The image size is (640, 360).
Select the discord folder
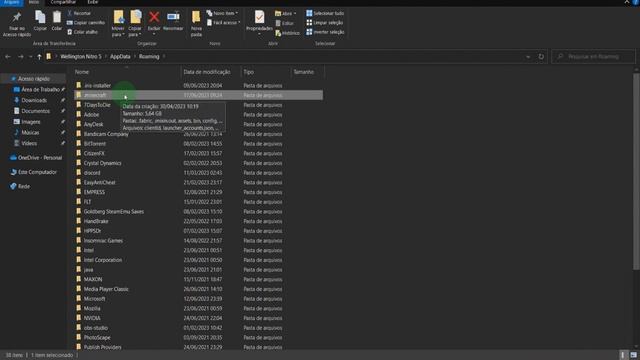92,173
